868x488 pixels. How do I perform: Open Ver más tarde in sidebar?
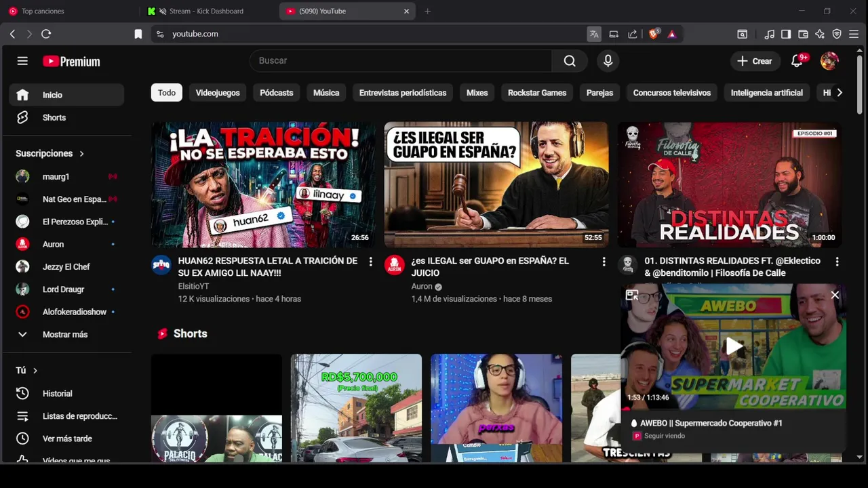tap(66, 439)
